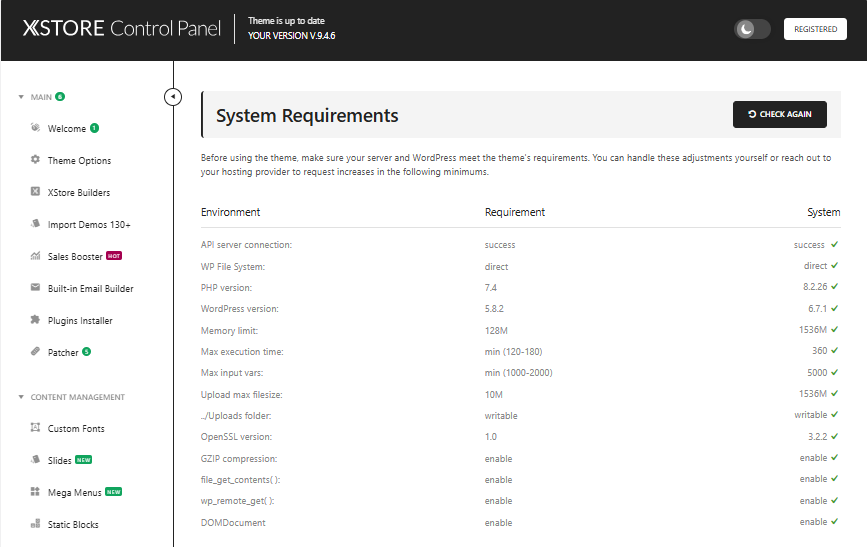
Task: Click the Built-in Email Builder envelope icon
Action: [35, 287]
